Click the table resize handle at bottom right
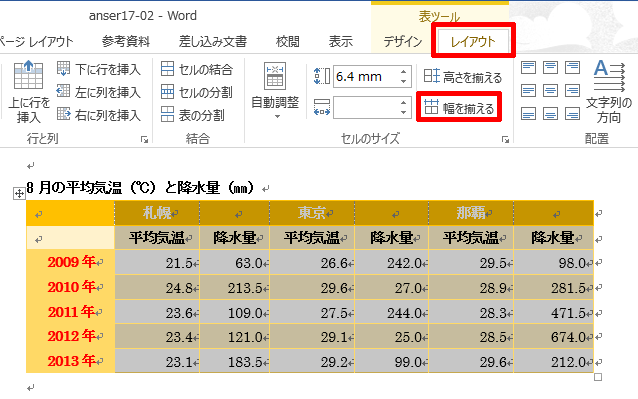This screenshot has height=399, width=638. pos(598,377)
